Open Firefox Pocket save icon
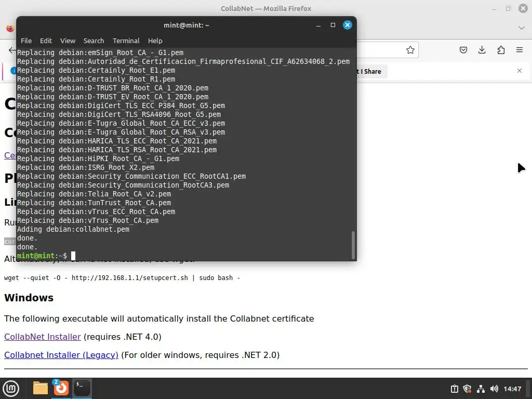This screenshot has width=532, height=399. (x=463, y=50)
